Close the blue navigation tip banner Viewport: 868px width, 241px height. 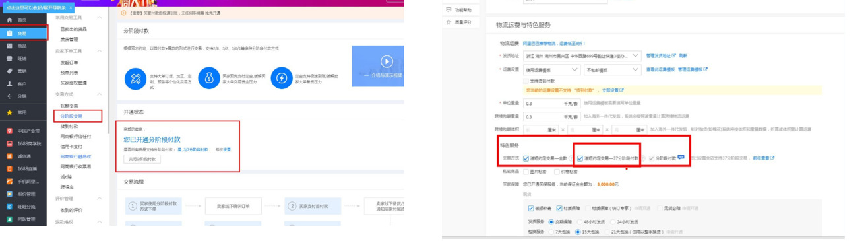point(71,8)
